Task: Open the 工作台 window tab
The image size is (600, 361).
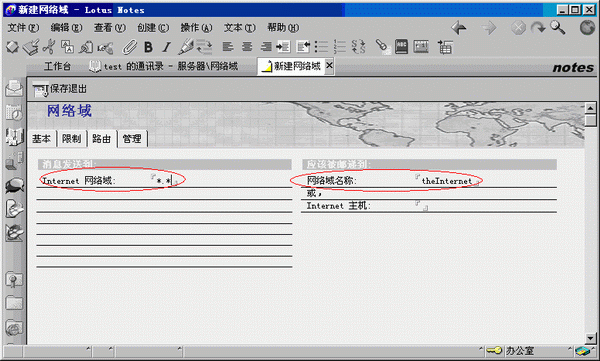Action: pyautogui.click(x=57, y=67)
